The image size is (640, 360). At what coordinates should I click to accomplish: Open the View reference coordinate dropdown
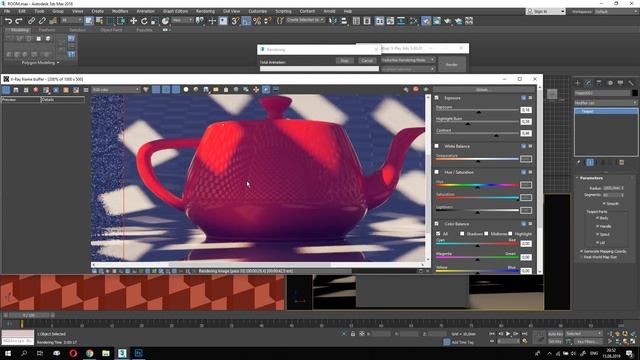pos(182,20)
